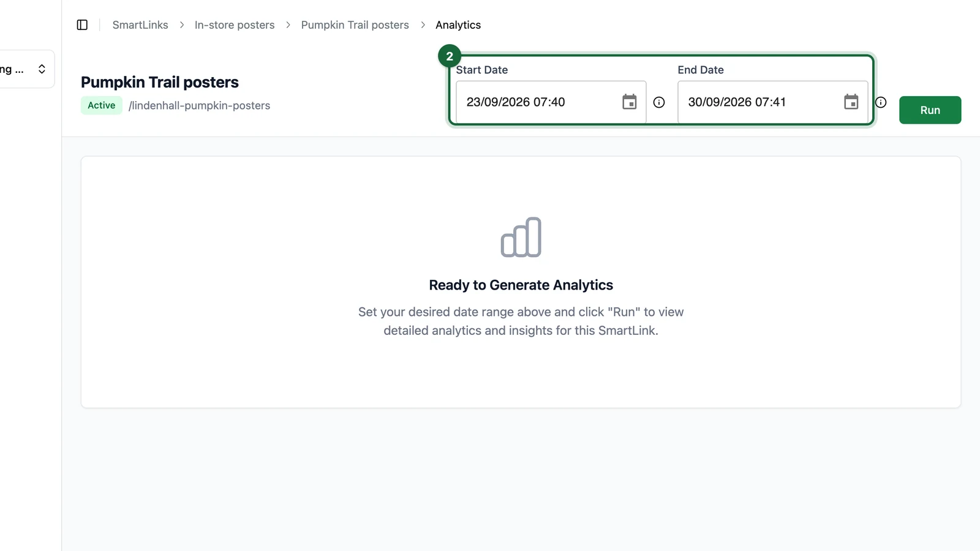
Task: Edit the End Date input 30/09/2026 07:41
Action: tap(772, 102)
